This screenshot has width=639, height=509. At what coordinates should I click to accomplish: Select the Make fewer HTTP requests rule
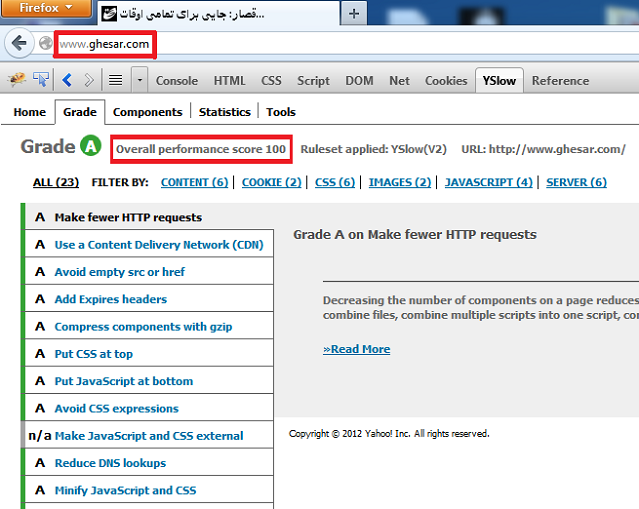149,217
